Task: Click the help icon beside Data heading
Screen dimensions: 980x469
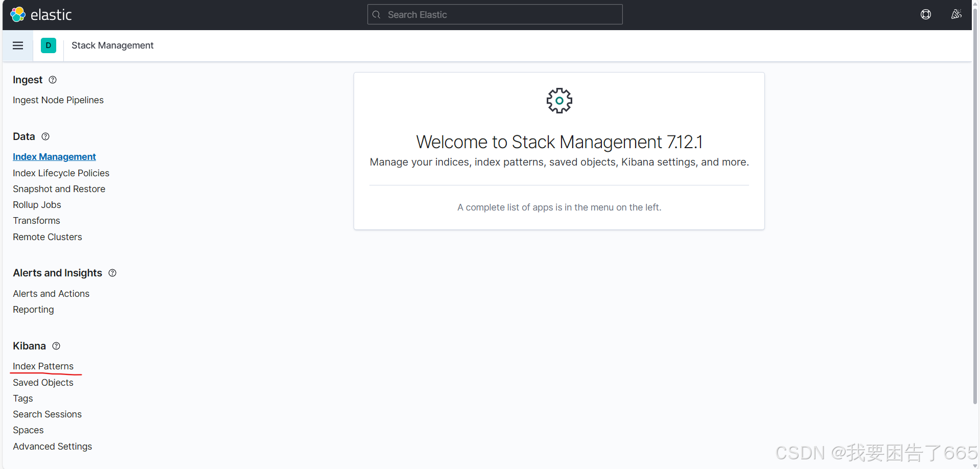Action: click(x=45, y=136)
